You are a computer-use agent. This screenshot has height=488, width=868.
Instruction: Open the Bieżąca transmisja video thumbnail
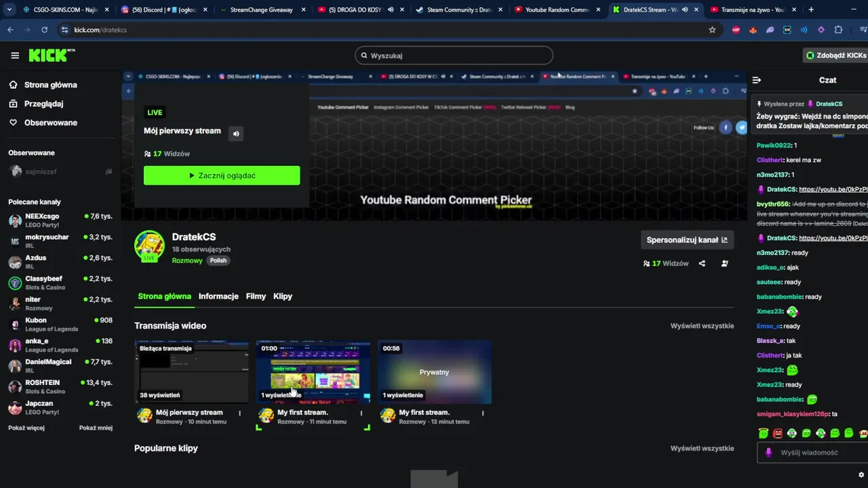(x=191, y=372)
